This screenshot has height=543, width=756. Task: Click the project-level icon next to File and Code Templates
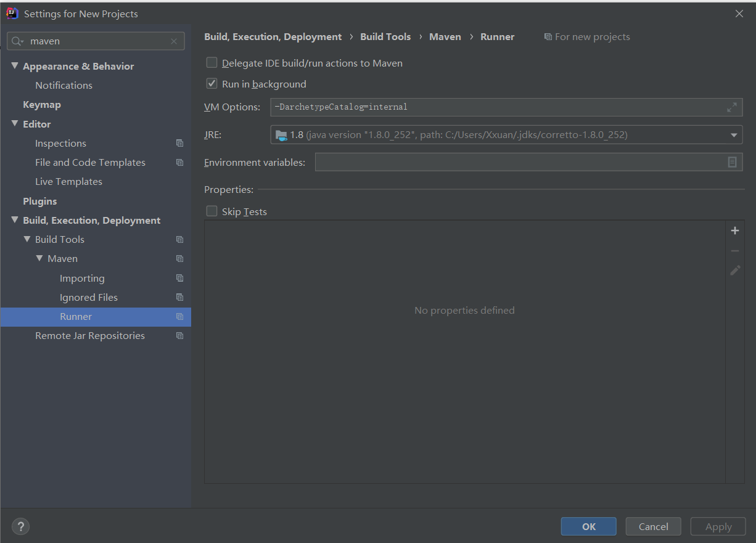pyautogui.click(x=179, y=163)
